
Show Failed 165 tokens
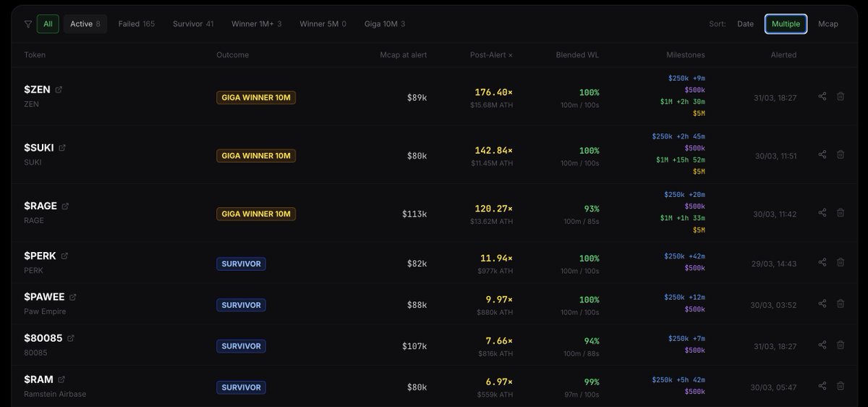tap(137, 24)
